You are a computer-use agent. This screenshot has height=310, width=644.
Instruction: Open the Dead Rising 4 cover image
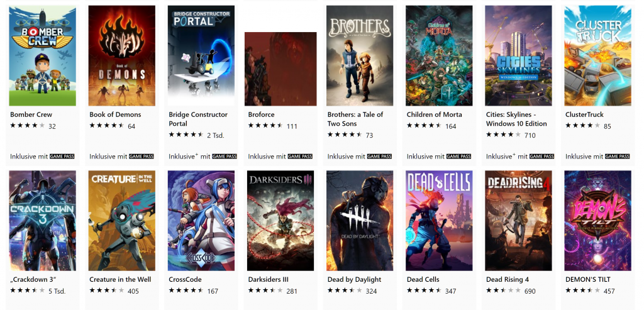tap(518, 221)
